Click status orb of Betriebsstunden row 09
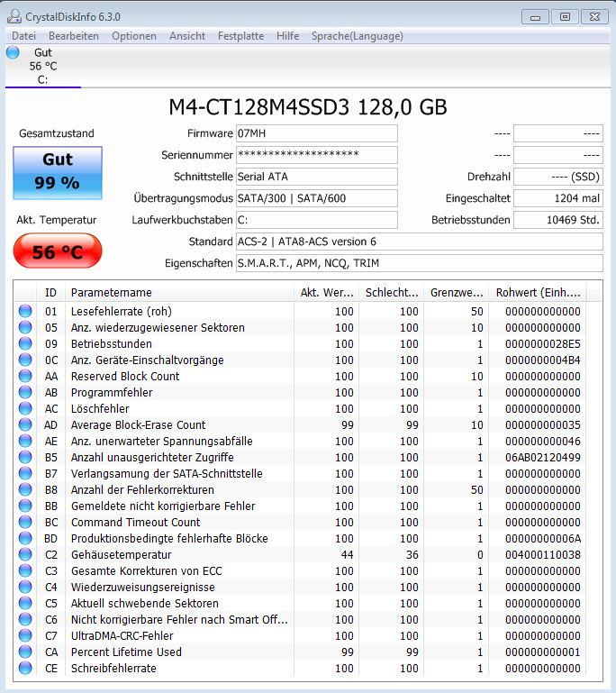 coord(25,344)
